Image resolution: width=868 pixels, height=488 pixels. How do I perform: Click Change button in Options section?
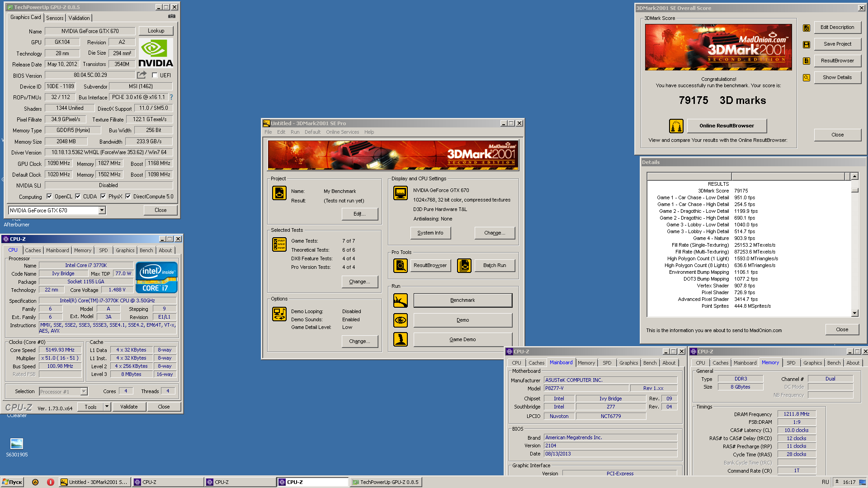(x=360, y=342)
